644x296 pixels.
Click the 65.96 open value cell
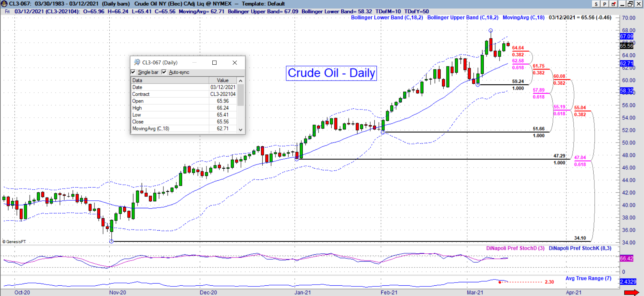[x=223, y=101]
